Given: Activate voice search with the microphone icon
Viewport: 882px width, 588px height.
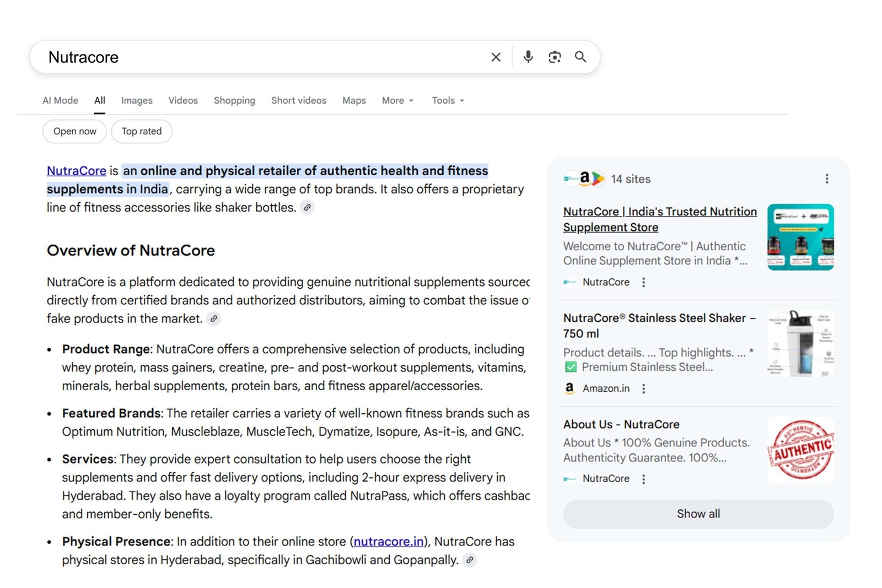Looking at the screenshot, I should [x=528, y=57].
